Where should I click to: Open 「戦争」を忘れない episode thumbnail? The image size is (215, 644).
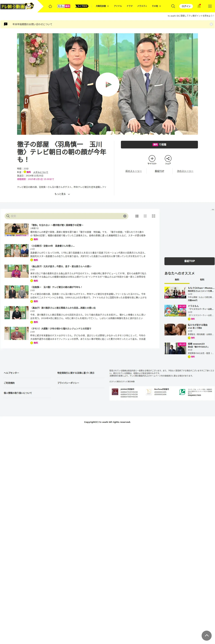(17, 230)
